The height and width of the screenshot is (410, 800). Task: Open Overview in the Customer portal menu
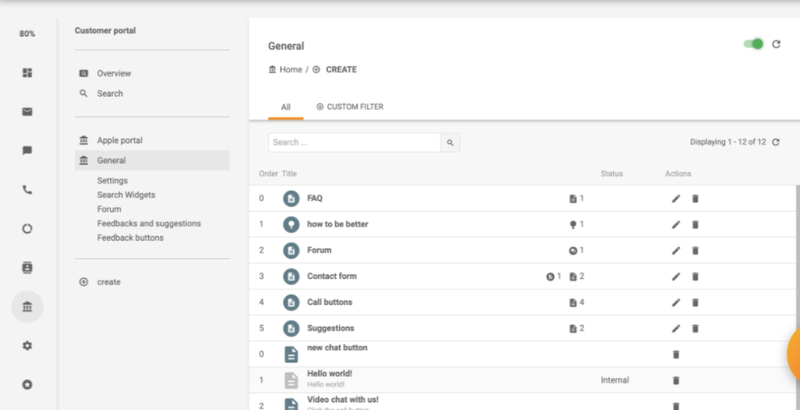[x=114, y=73]
